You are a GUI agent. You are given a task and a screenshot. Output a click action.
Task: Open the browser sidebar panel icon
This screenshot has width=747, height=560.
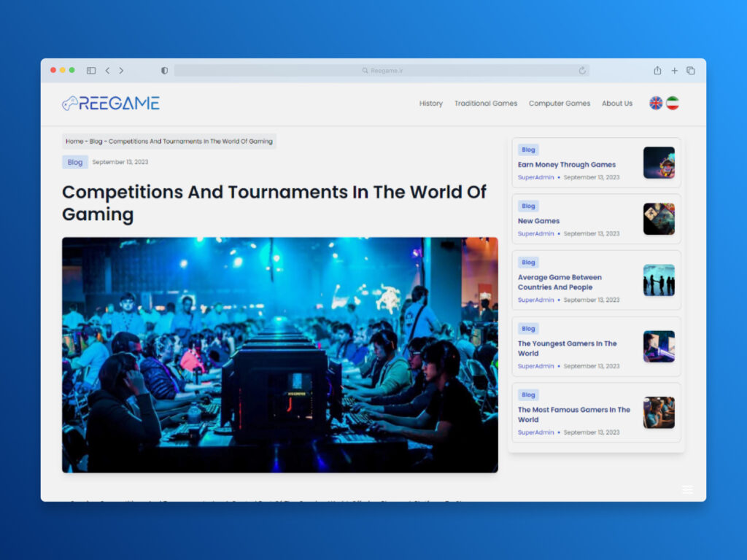(x=91, y=71)
